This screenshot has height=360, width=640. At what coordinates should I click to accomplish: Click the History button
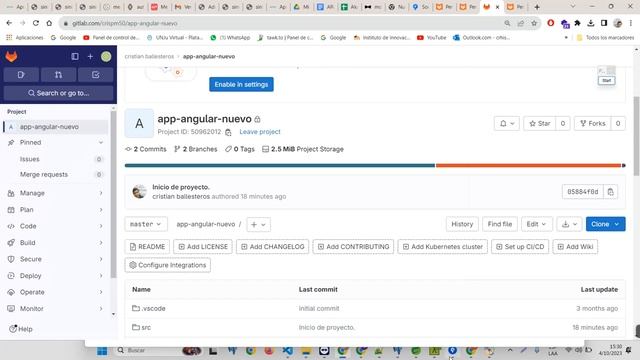[x=462, y=224]
